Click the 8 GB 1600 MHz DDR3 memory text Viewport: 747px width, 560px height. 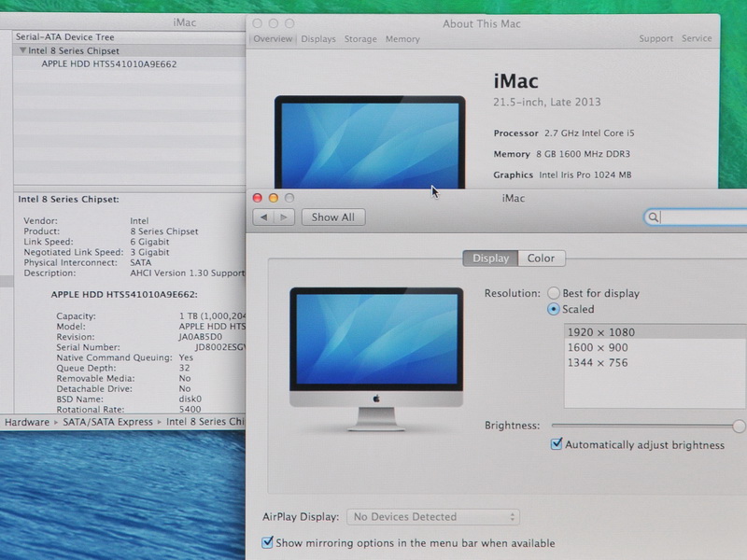(583, 154)
